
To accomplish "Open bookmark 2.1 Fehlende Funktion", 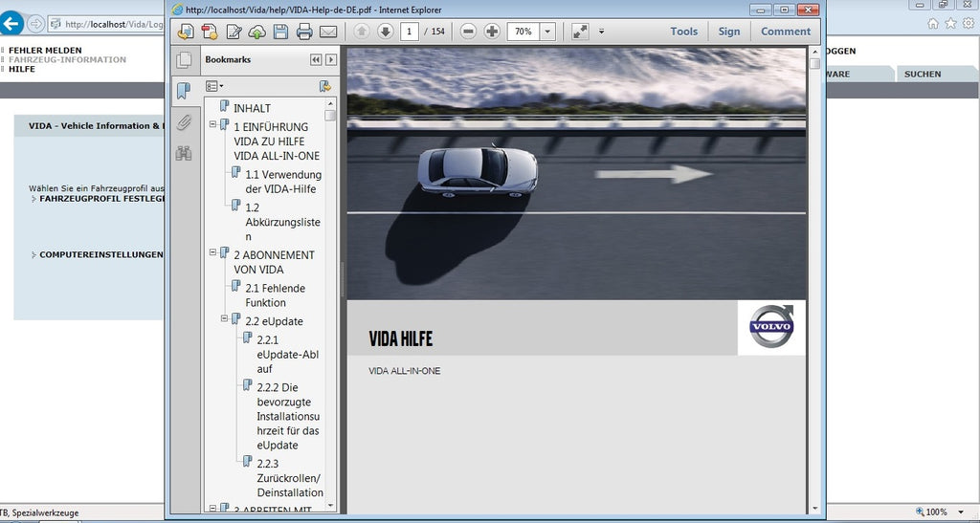I will (275, 295).
